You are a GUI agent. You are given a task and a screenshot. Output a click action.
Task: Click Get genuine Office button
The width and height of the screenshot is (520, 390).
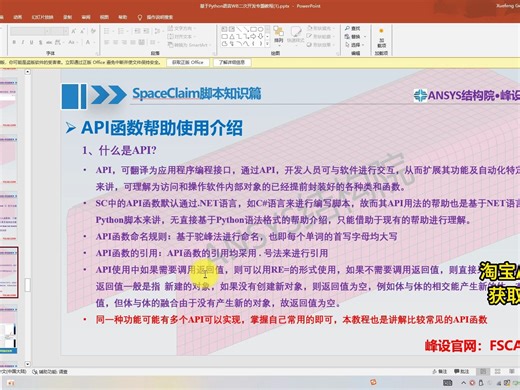point(188,62)
